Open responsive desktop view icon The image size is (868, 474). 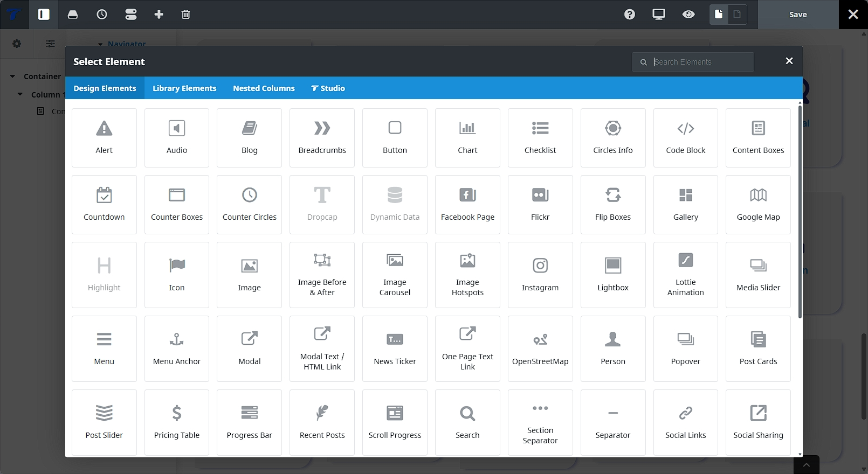pos(659,15)
